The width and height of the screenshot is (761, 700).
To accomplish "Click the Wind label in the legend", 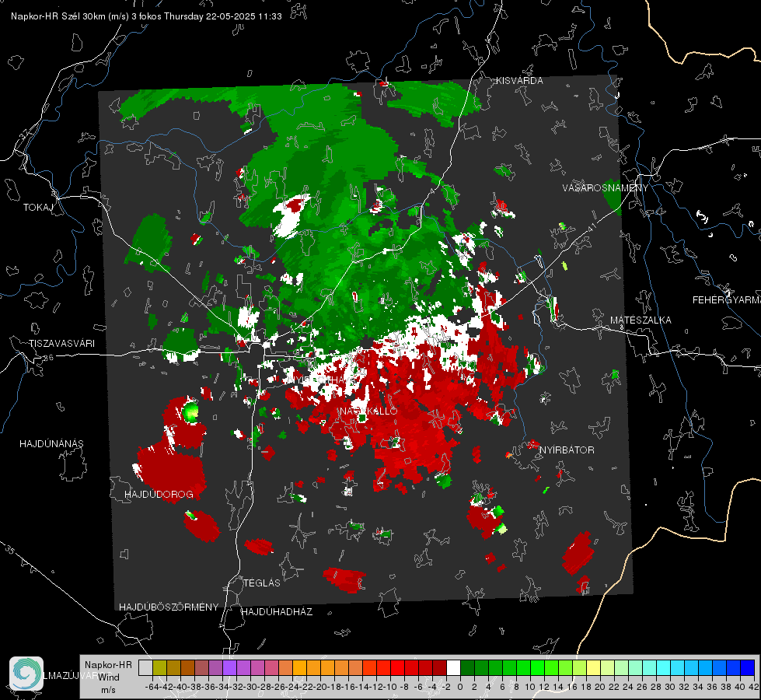I will [x=108, y=677].
